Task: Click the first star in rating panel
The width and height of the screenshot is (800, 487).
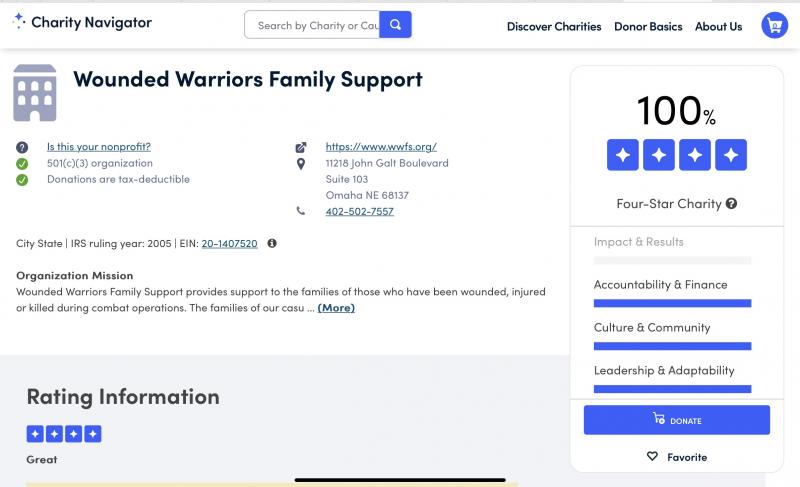Action: [622, 155]
